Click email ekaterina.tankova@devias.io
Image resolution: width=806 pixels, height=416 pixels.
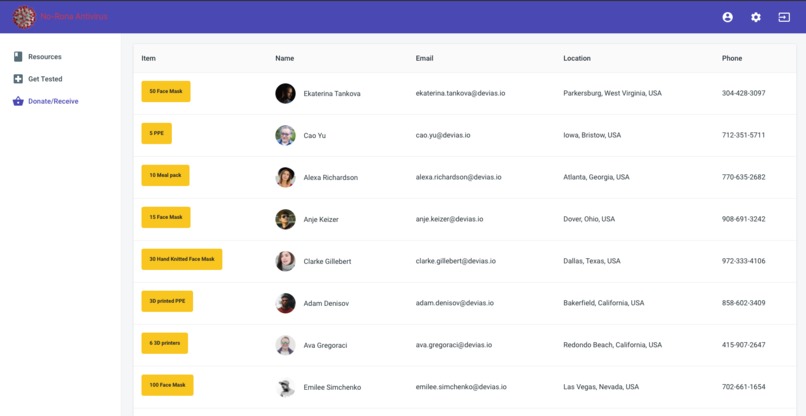point(460,94)
